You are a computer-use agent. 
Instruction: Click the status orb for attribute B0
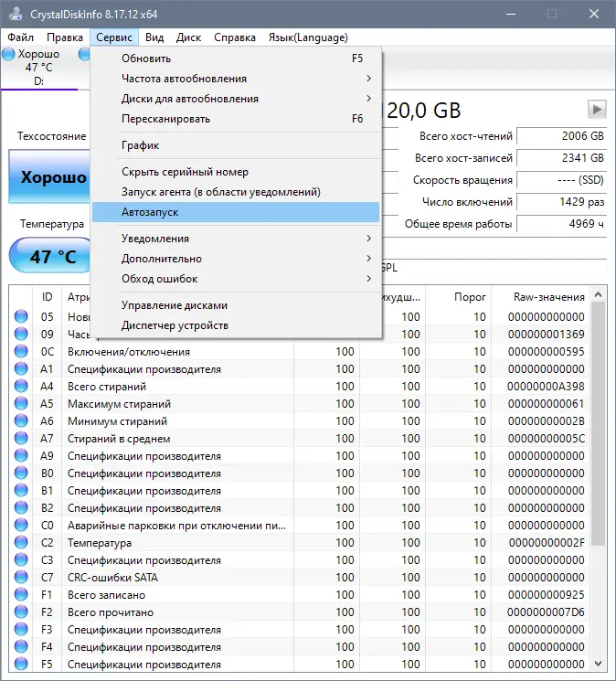pyautogui.click(x=21, y=473)
